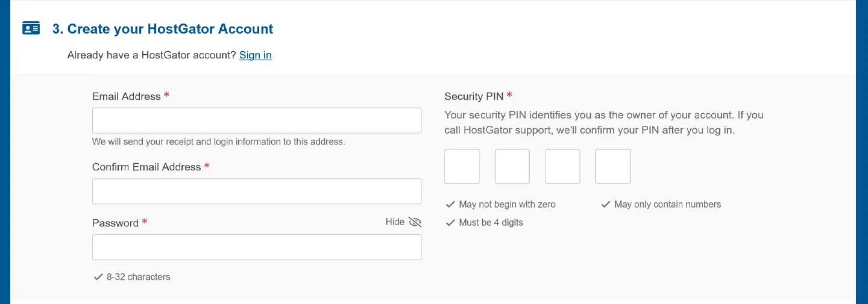Select the first Security PIN digit box
This screenshot has height=304, width=868.
pyautogui.click(x=462, y=166)
